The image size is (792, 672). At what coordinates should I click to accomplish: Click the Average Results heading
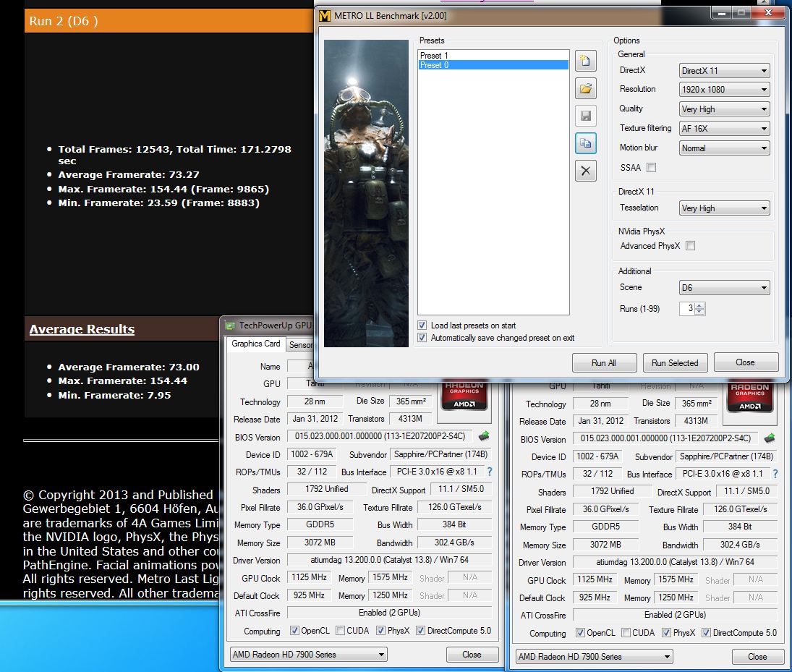82,329
